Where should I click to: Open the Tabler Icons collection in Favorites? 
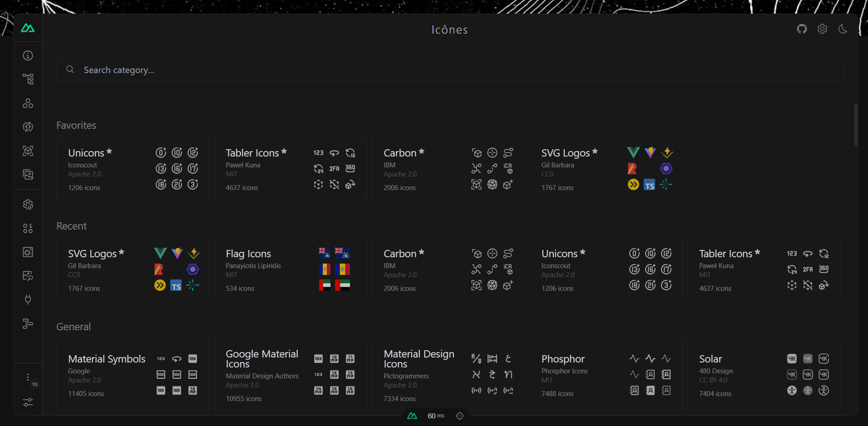[x=291, y=169]
